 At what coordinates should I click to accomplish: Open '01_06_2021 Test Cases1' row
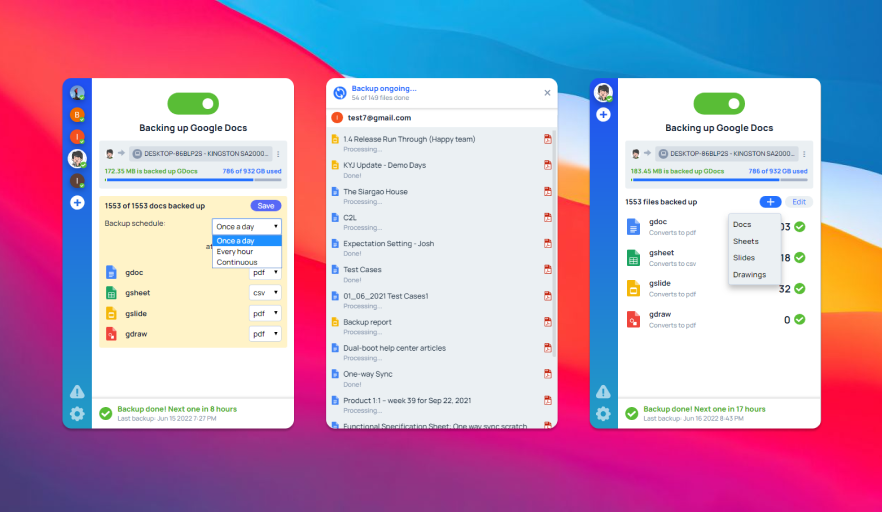[440, 300]
